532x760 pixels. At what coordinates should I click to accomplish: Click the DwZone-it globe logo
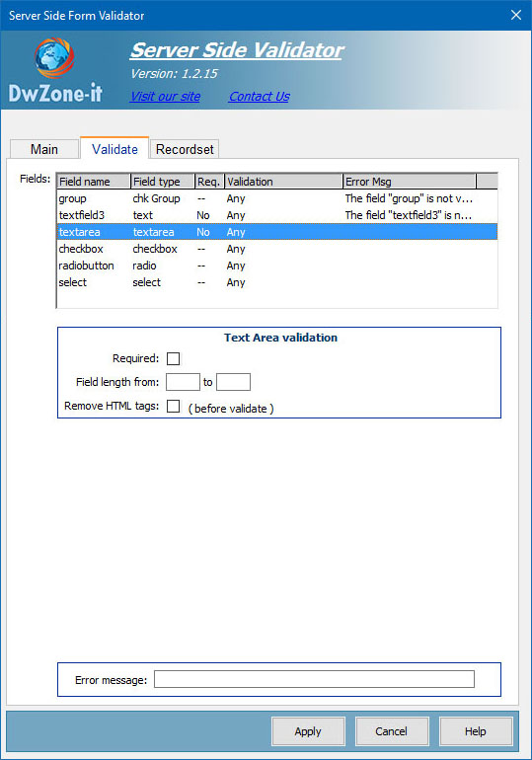pos(54,58)
